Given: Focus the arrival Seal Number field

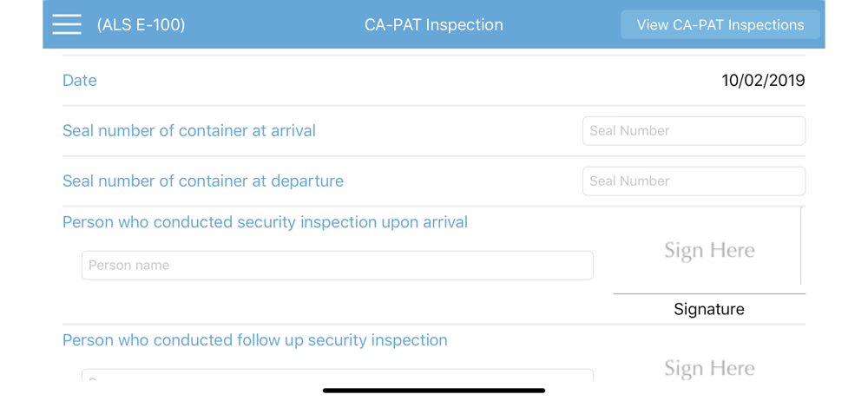Looking at the screenshot, I should (694, 131).
